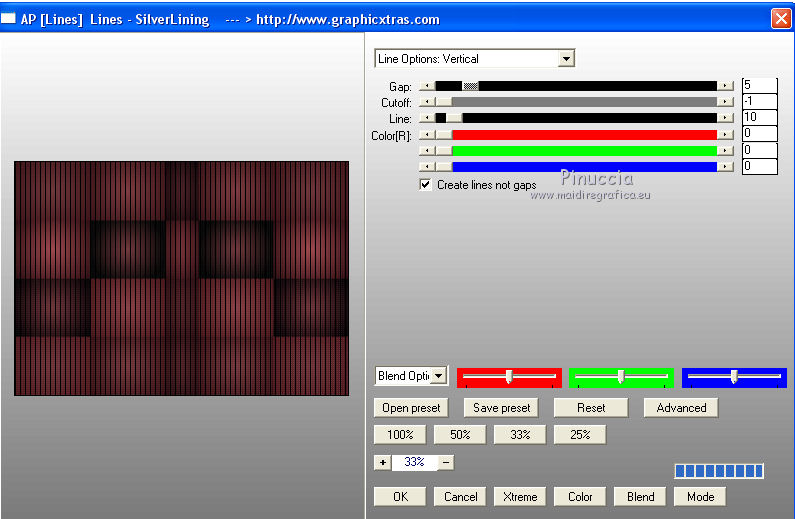Image resolution: width=795 pixels, height=519 pixels.
Task: Click the plus zoom in button
Action: (383, 462)
